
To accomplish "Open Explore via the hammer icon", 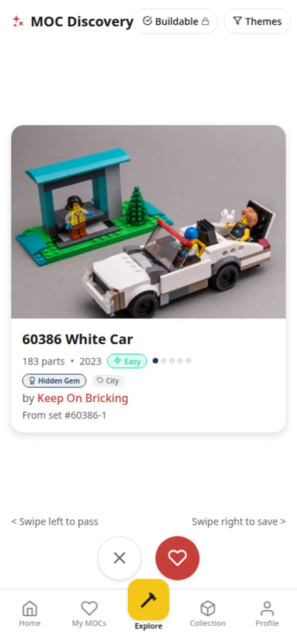I will point(148,600).
